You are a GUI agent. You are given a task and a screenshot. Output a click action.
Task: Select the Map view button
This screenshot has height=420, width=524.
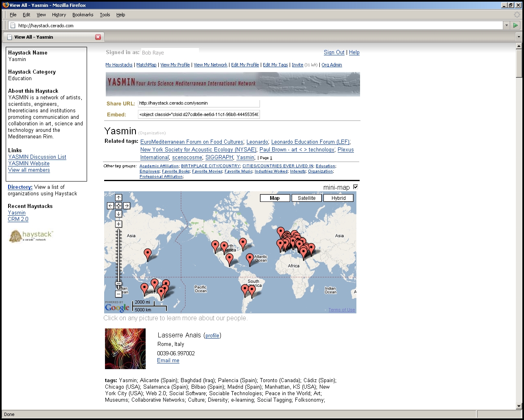click(275, 198)
